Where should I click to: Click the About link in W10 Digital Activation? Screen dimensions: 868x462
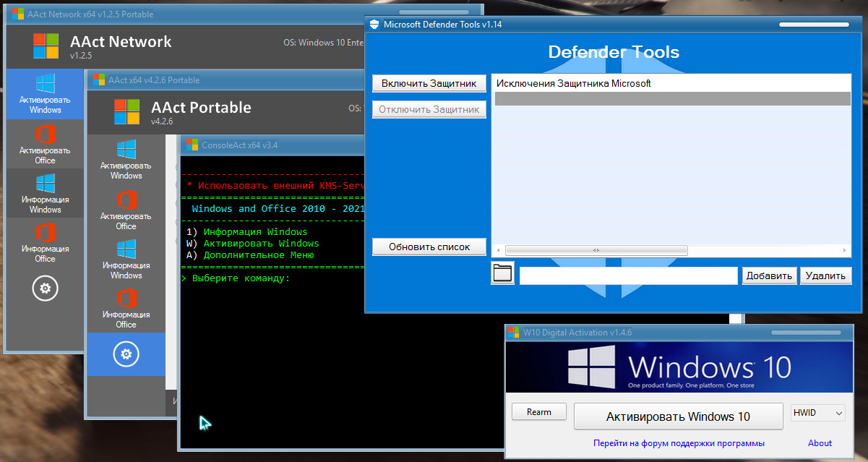coord(820,443)
